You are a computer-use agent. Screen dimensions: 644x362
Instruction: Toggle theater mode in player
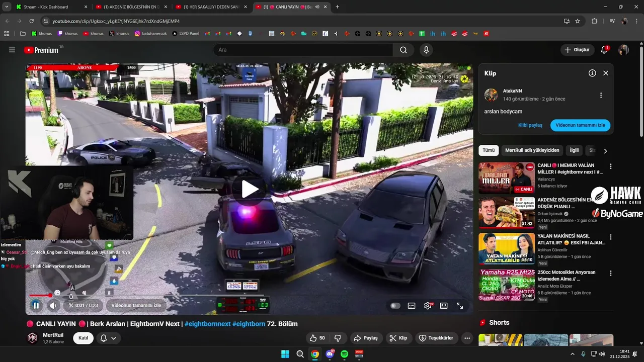(x=444, y=305)
